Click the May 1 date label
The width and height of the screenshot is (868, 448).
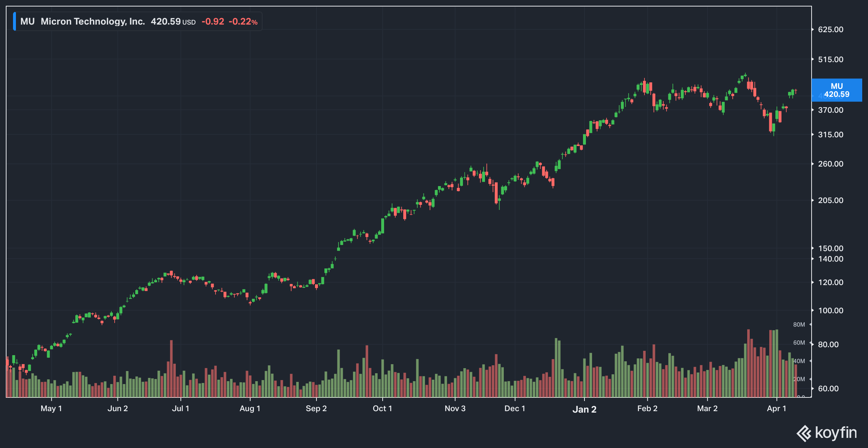(51, 409)
